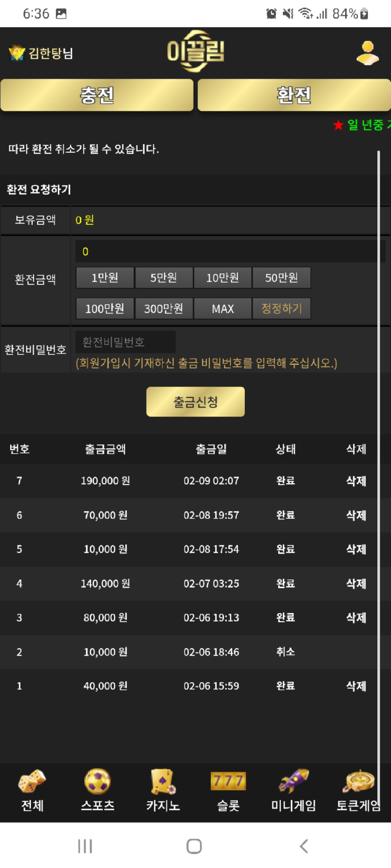Click the 환전금액 amount field
This screenshot has width=391, height=868.
click(x=231, y=251)
